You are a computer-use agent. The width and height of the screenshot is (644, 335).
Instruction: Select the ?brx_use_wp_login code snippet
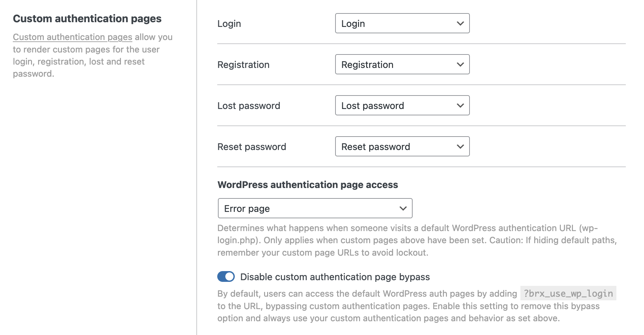(x=568, y=293)
